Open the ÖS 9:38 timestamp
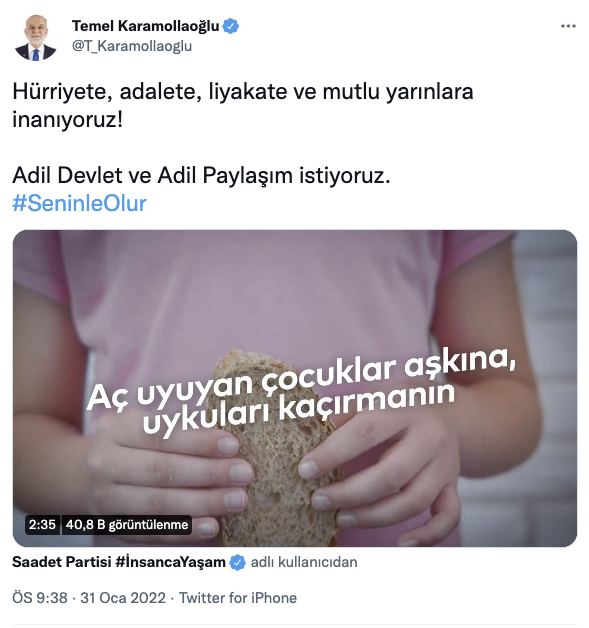Viewport: 589px width, 628px height. coord(40,598)
